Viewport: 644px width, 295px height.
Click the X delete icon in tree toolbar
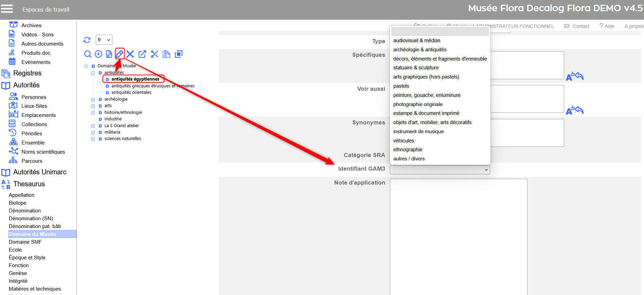(x=130, y=54)
